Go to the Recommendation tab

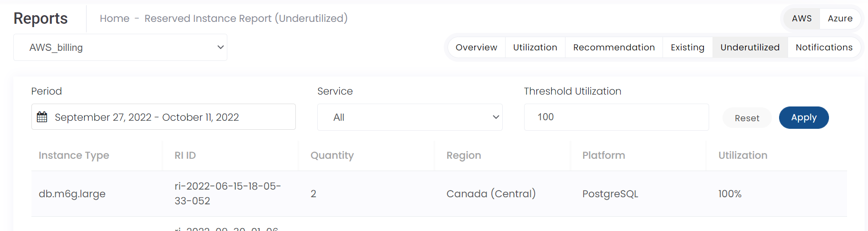point(614,48)
